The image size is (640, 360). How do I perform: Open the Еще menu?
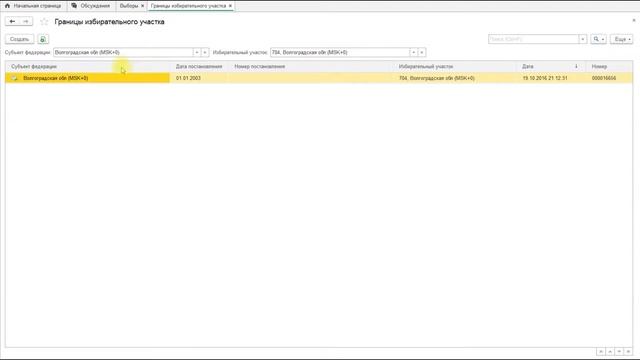click(x=622, y=39)
